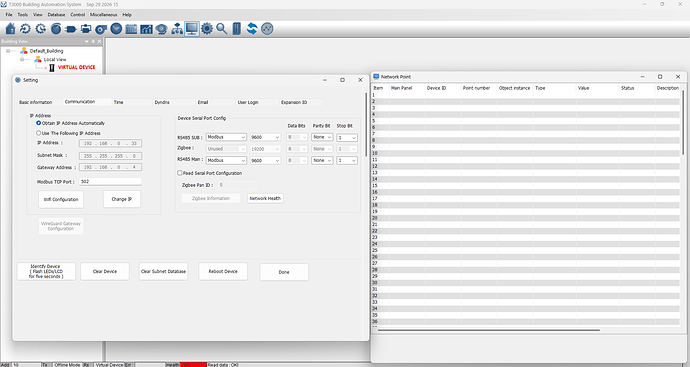Click the Network Point window vertical scrollbar
This screenshot has height=367, width=690.
point(683,122)
